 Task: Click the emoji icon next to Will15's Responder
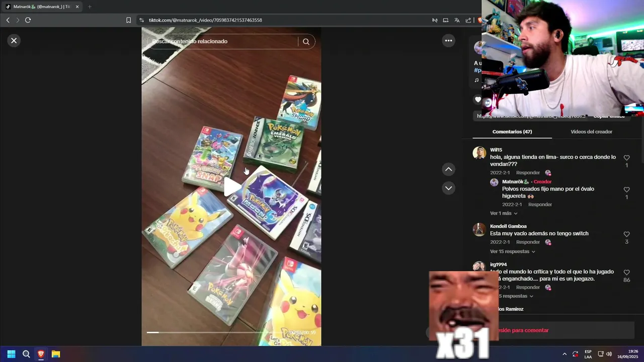[x=548, y=172]
